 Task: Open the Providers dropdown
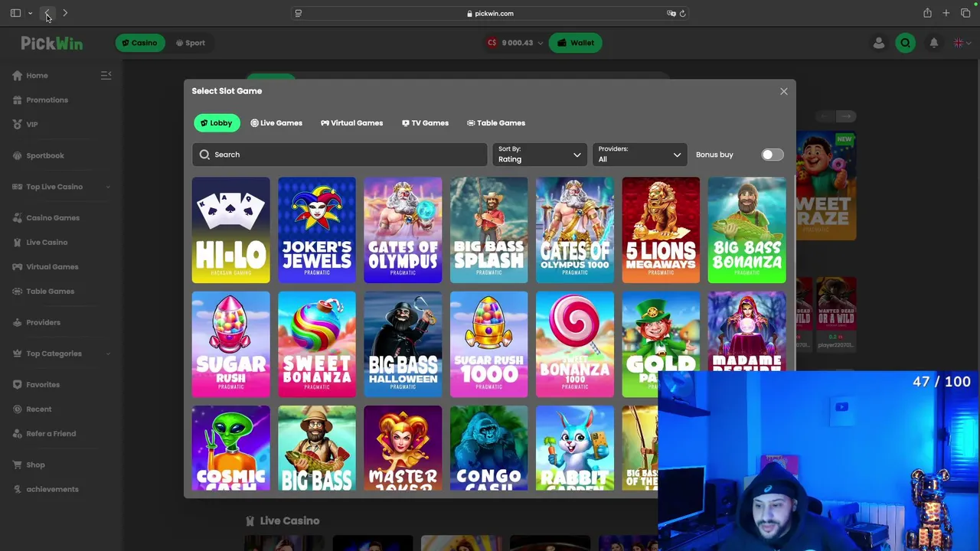(639, 155)
